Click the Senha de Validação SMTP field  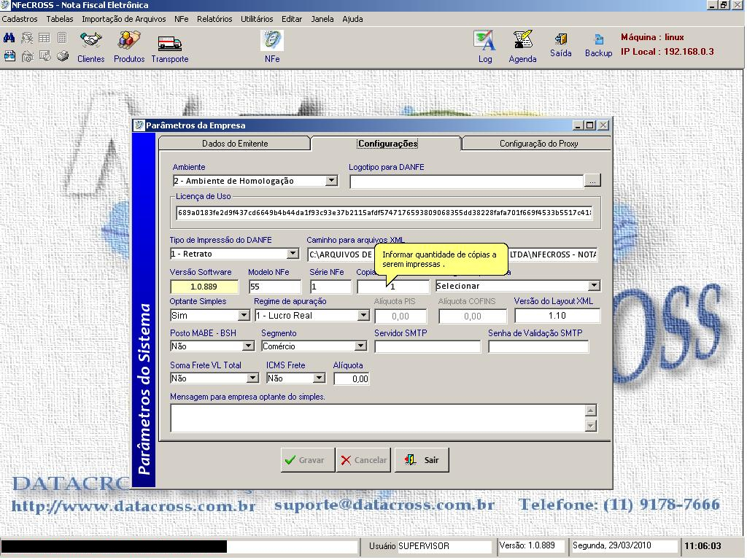tap(538, 346)
